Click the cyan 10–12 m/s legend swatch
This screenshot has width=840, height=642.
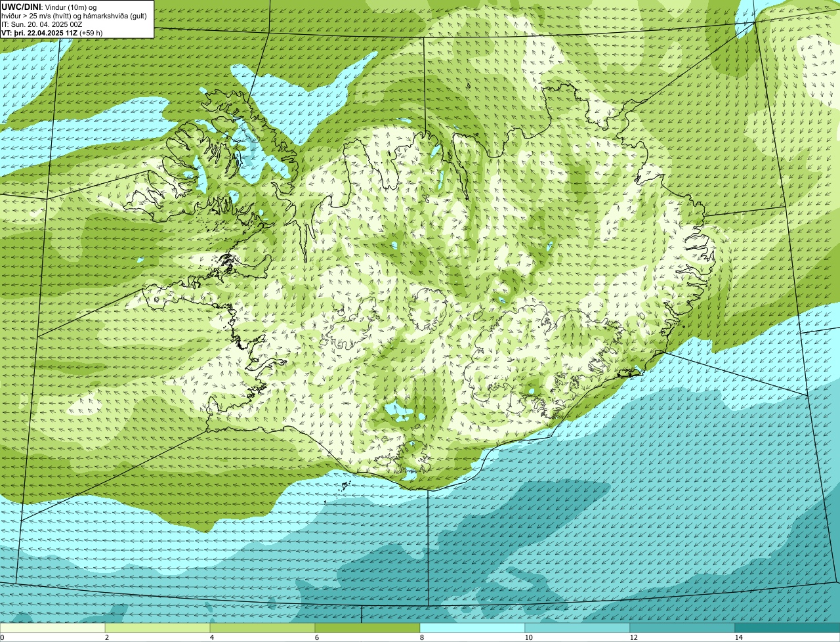point(577,628)
